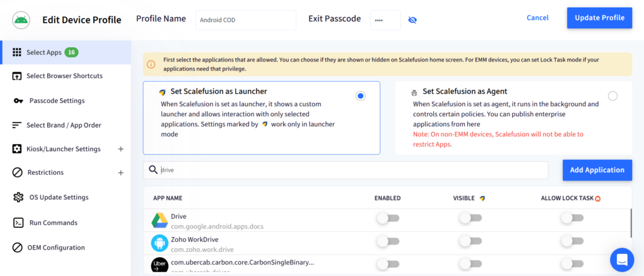The height and width of the screenshot is (276, 644).
Task: Open the chat support bubble icon
Action: click(x=622, y=260)
